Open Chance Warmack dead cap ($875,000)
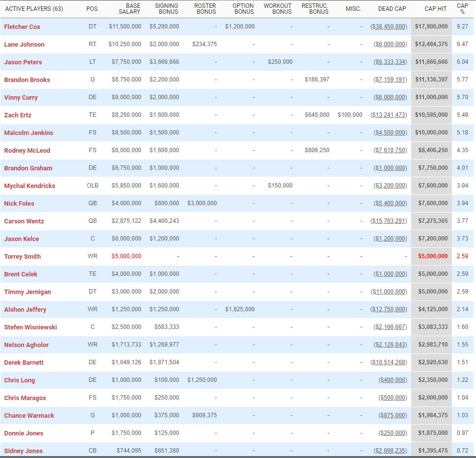The image size is (476, 458). point(392,415)
